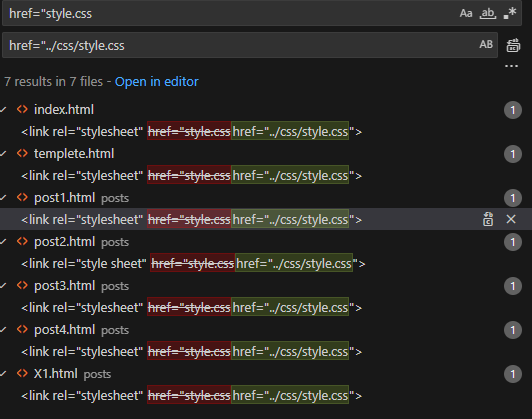Viewport: 532px width, 419px height.
Task: Open the search details ellipsis menu
Action: point(511,66)
